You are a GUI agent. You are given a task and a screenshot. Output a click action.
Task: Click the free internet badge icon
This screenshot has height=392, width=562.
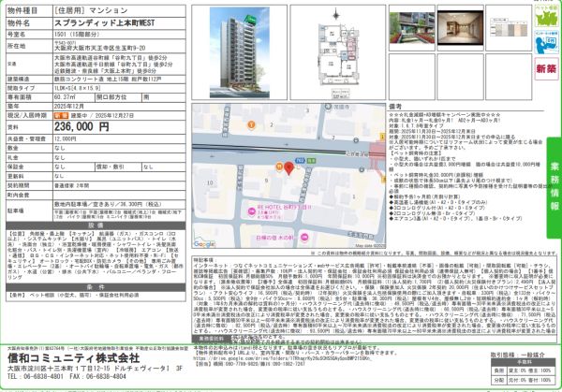coord(547,42)
